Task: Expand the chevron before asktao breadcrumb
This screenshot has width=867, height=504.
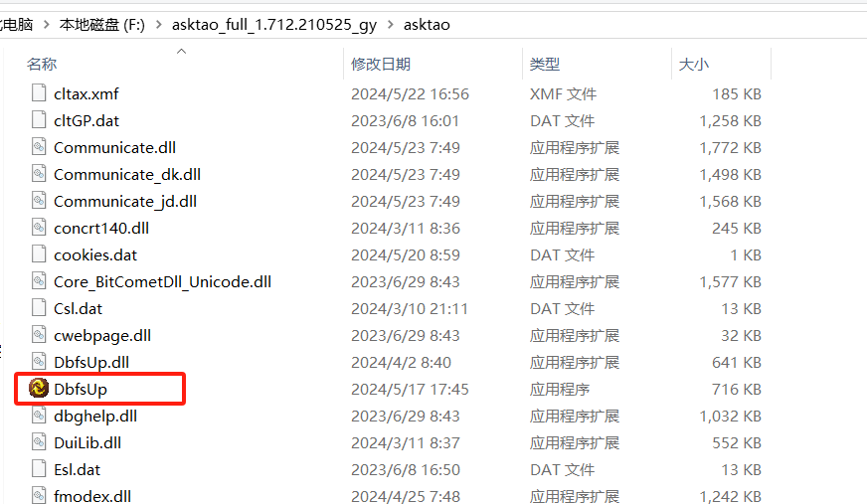Action: click(x=391, y=25)
